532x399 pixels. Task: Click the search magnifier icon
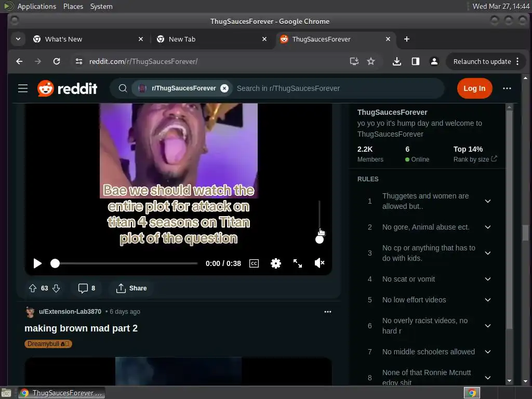click(x=123, y=88)
